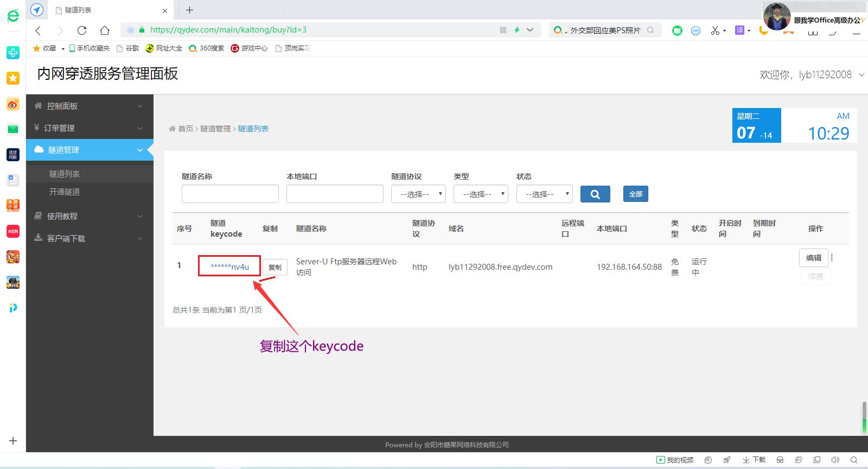Expand the 使用教程 sidebar menu
This screenshot has height=469, width=868.
click(90, 216)
